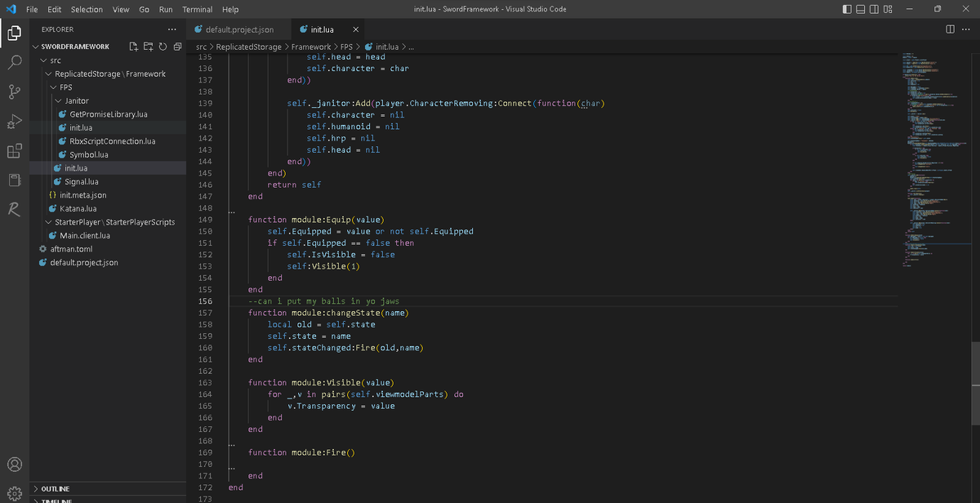The image size is (980, 503).
Task: Open the Run menu
Action: tap(166, 9)
